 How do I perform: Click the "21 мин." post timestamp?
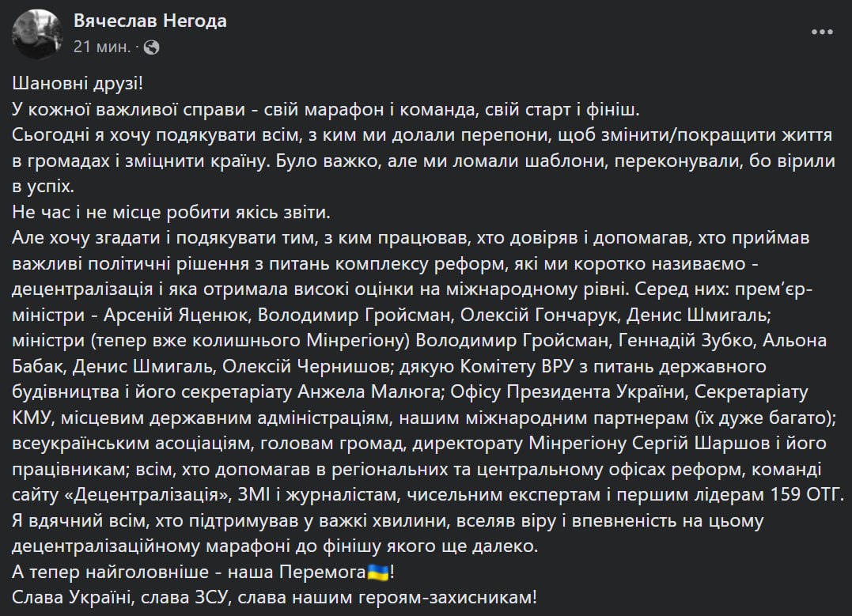pyautogui.click(x=101, y=47)
